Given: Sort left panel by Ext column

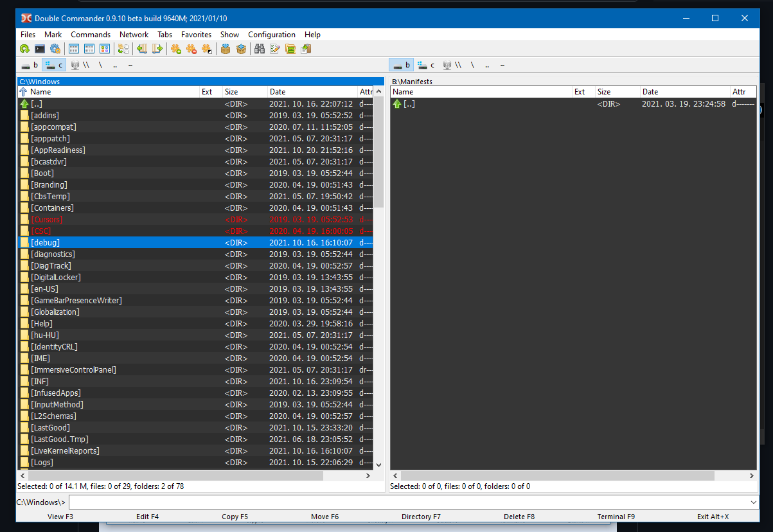Looking at the screenshot, I should click(211, 92).
